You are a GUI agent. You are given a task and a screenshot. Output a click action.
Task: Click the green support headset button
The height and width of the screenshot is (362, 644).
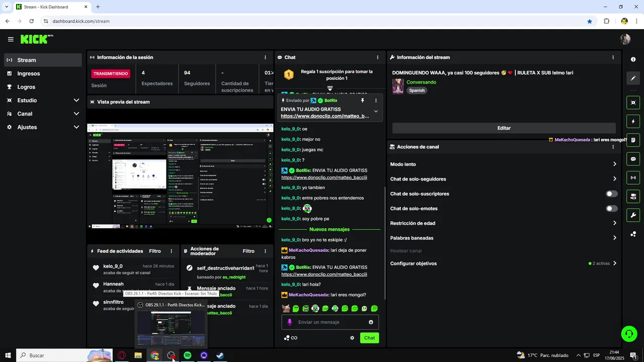(x=629, y=333)
